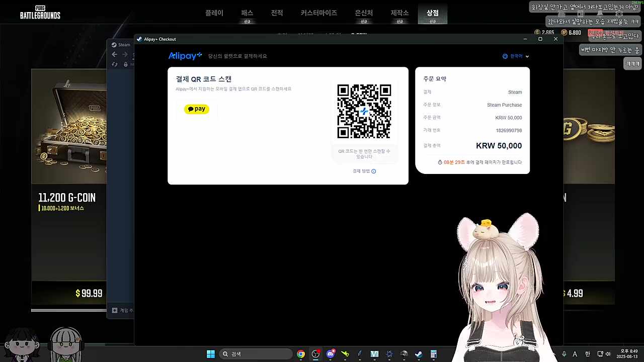This screenshot has height=362, width=644.
Task: Click the 6.800 coin balance in PUBG
Action: pyautogui.click(x=571, y=33)
